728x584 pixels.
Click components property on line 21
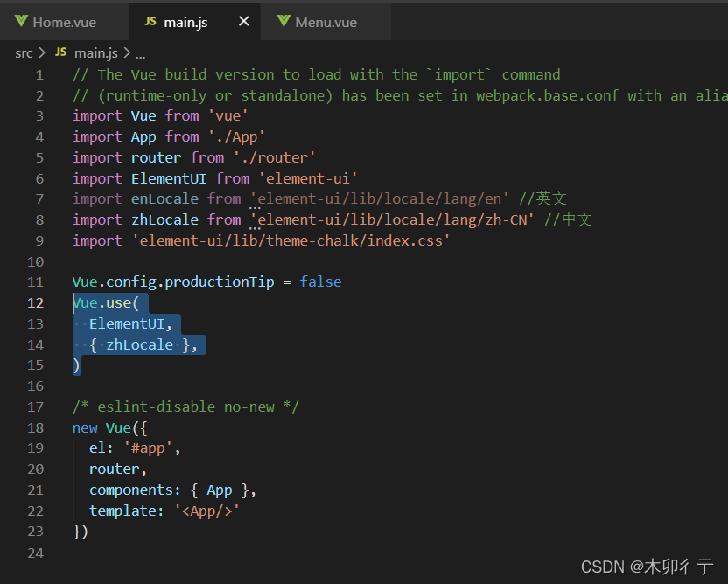131,490
